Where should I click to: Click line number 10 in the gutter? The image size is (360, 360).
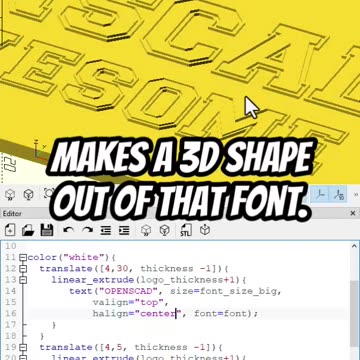click(10, 246)
